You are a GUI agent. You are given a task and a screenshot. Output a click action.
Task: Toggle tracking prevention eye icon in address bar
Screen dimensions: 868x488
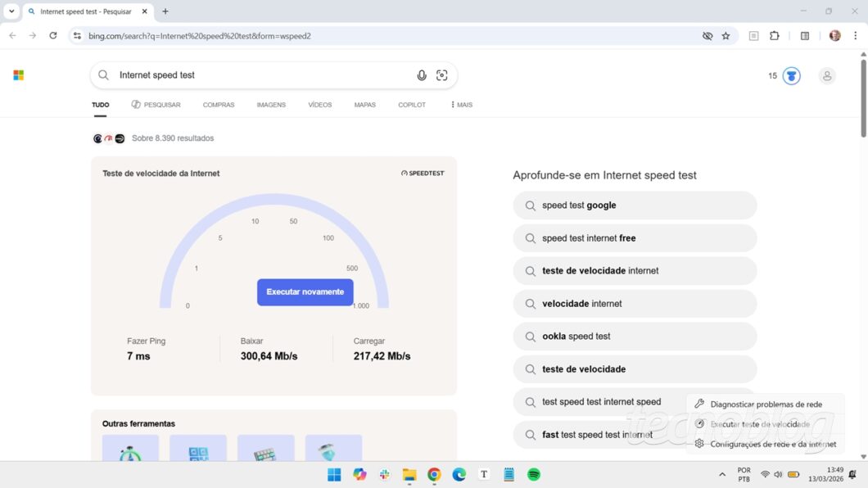[x=708, y=36]
